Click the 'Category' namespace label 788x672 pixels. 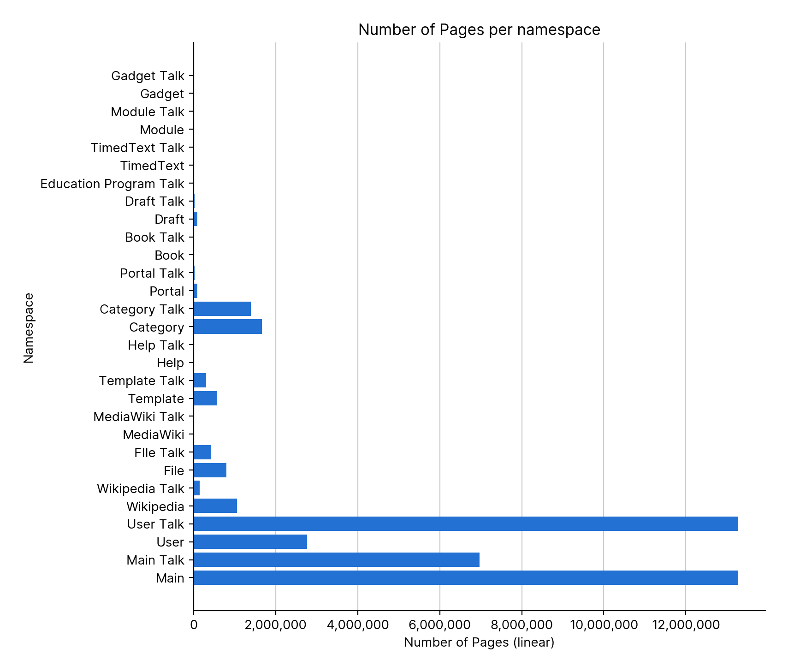click(x=157, y=327)
